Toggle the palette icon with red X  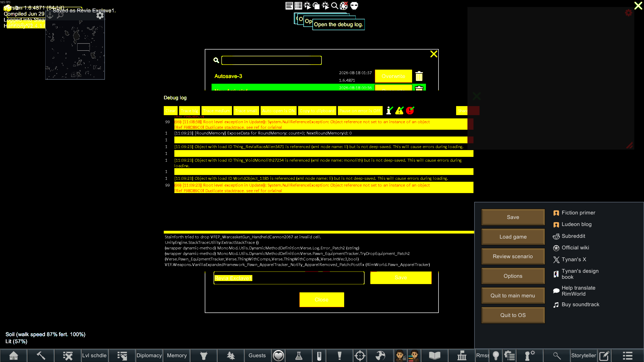(344, 6)
